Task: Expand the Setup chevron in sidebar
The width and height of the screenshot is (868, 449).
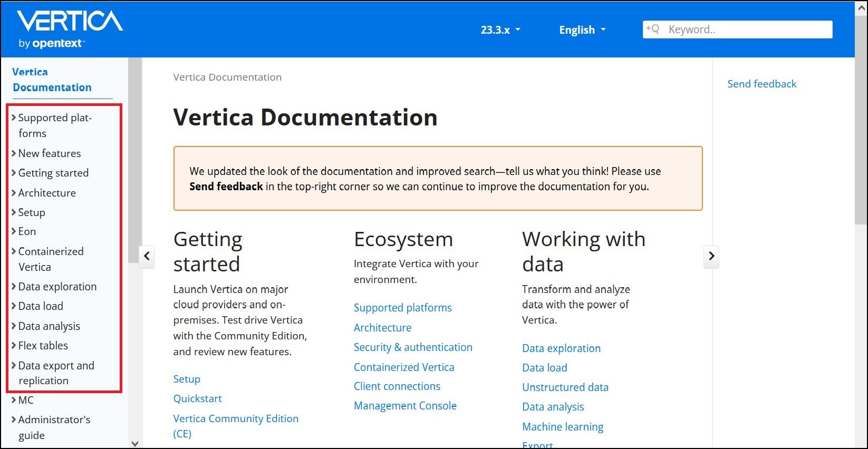Action: [x=14, y=212]
